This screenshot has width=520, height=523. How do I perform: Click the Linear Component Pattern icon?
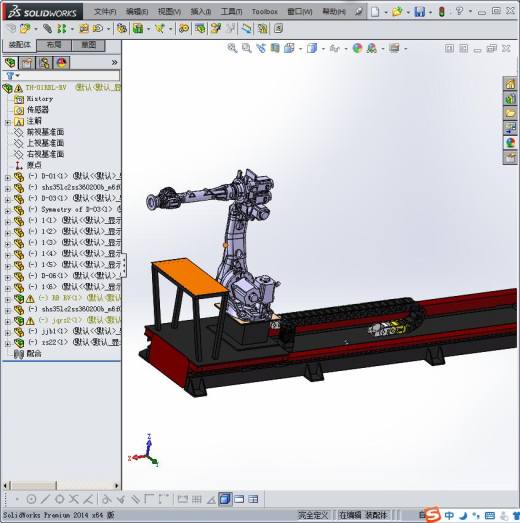click(x=62, y=29)
